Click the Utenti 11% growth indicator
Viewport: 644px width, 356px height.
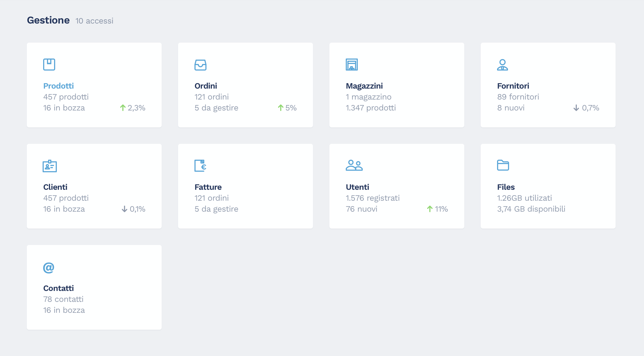point(437,209)
